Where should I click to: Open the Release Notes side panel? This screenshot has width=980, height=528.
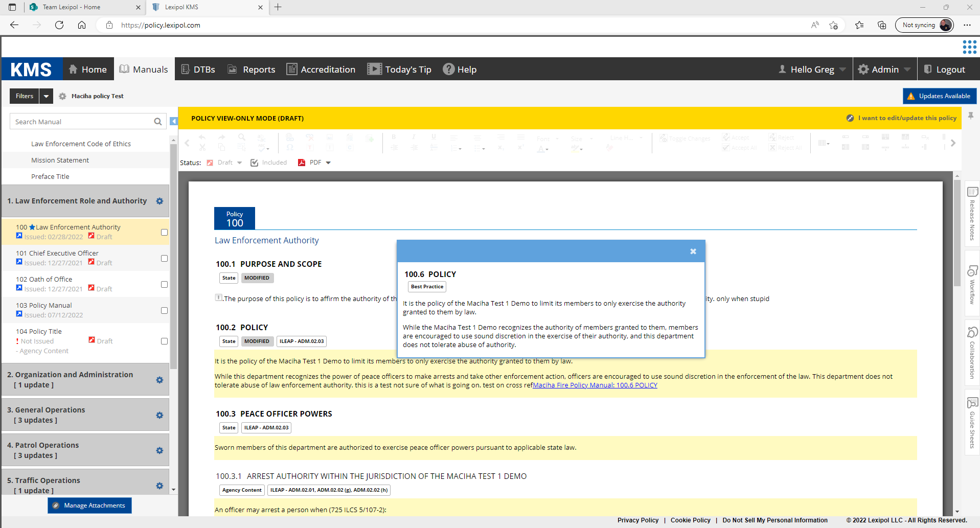[x=972, y=214]
